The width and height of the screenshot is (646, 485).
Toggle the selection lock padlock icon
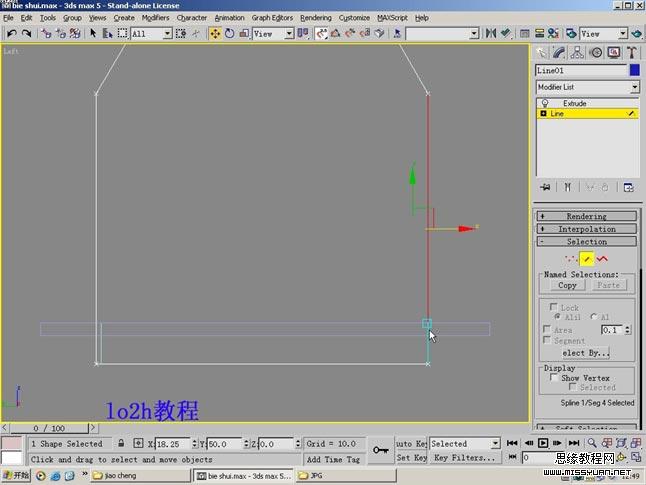[x=121, y=443]
